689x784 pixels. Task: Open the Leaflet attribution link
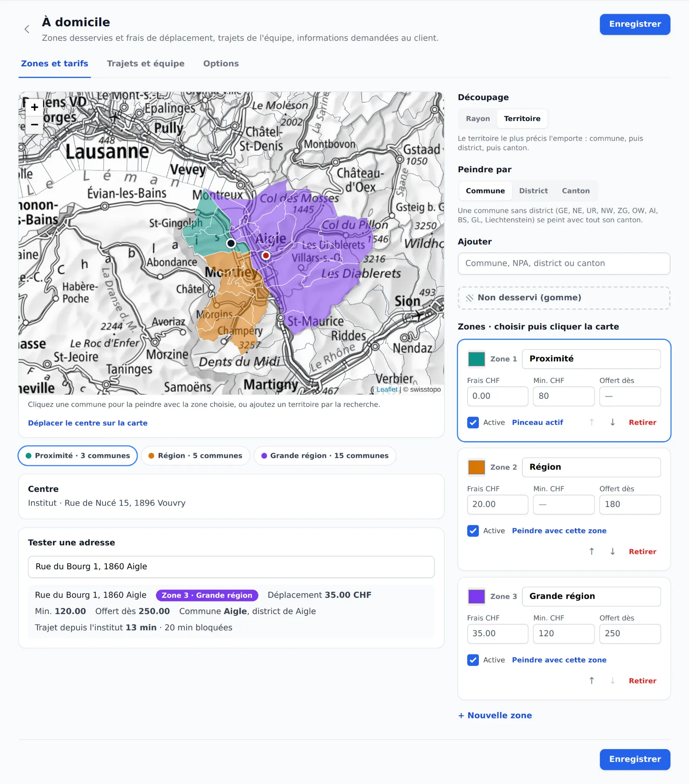coord(387,389)
